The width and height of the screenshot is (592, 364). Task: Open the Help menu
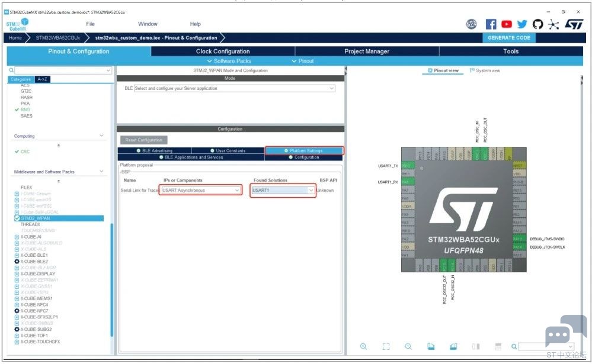(195, 24)
